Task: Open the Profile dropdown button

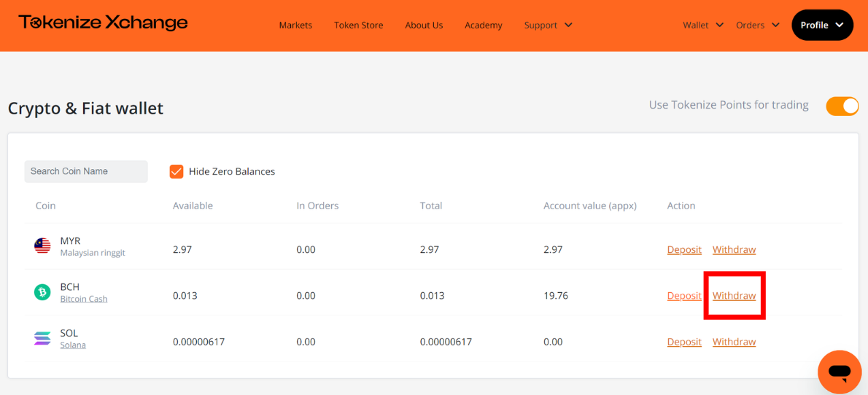Action: 823,25
